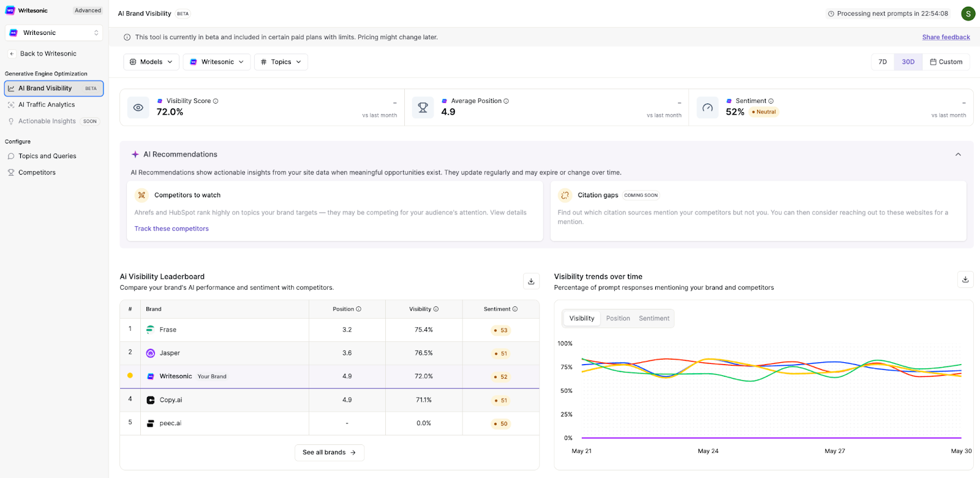Click the Citation gaps icon

click(x=565, y=195)
